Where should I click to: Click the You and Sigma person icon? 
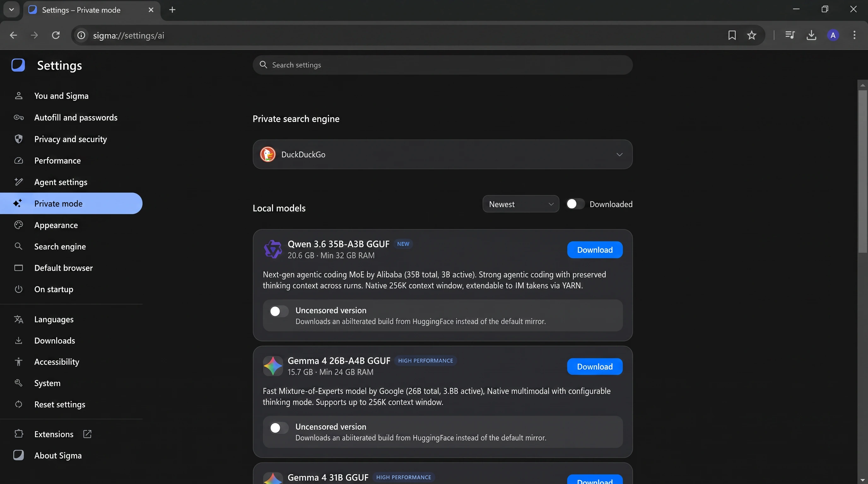point(19,96)
